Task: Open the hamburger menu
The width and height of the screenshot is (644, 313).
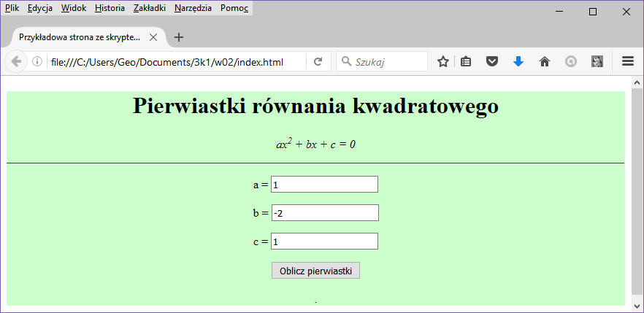Action: pyautogui.click(x=628, y=62)
